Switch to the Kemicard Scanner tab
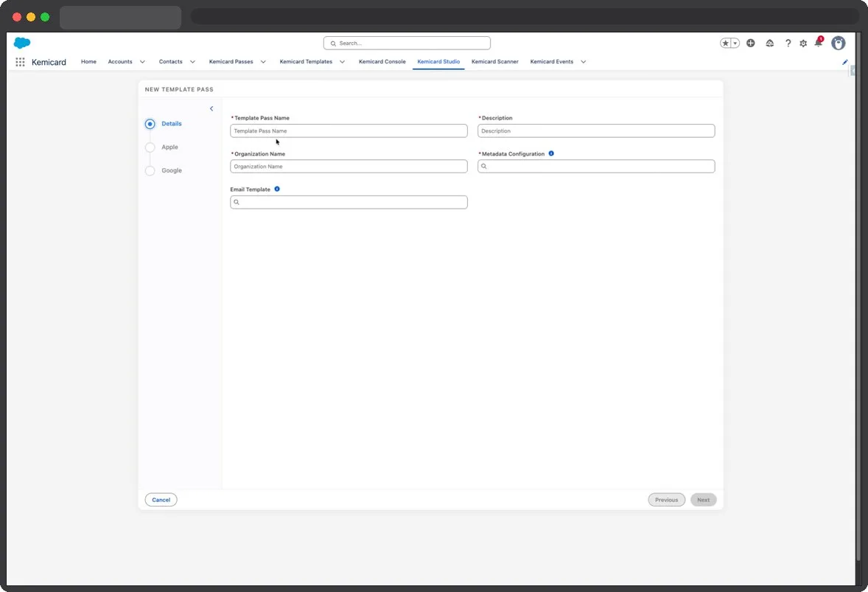 495,61
